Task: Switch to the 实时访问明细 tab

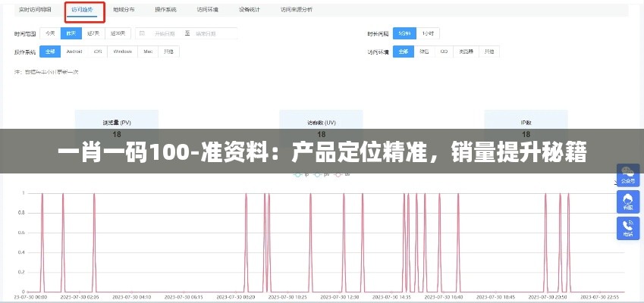Action: point(34,10)
